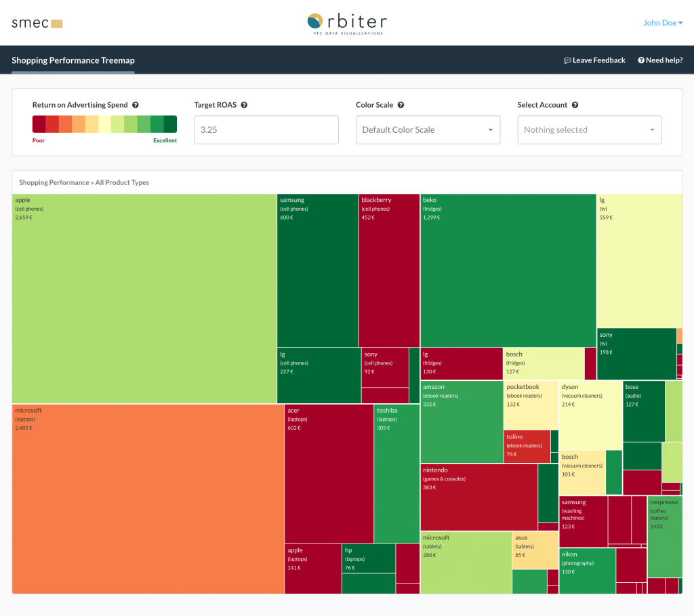Select the toshiba laptops tile
Image resolution: width=694 pixels, height=616 pixels.
tap(396, 474)
